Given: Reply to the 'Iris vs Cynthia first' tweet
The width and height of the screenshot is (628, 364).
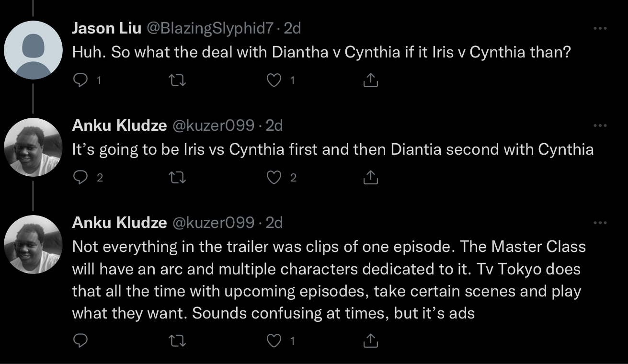Looking at the screenshot, I should 80,178.
